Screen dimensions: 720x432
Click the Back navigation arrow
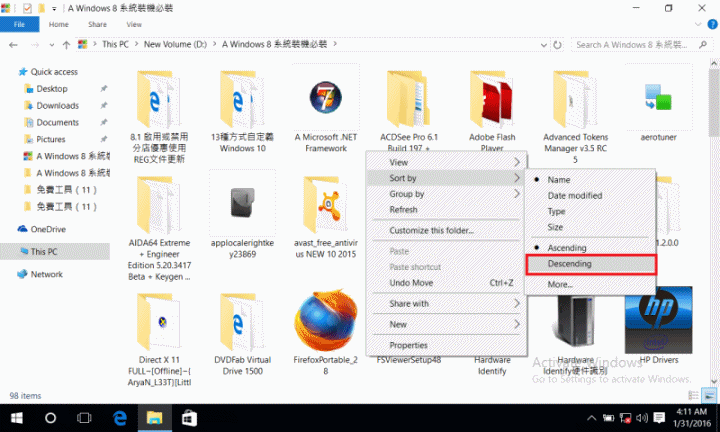point(13,45)
